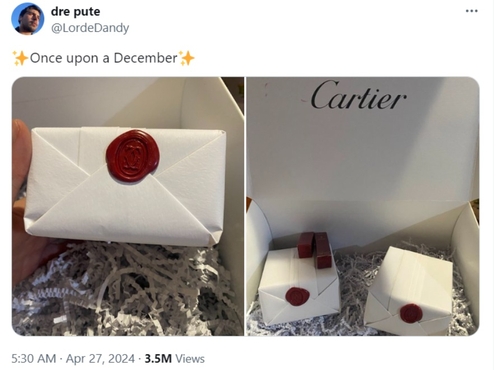Select the Once upon a December text

click(104, 58)
